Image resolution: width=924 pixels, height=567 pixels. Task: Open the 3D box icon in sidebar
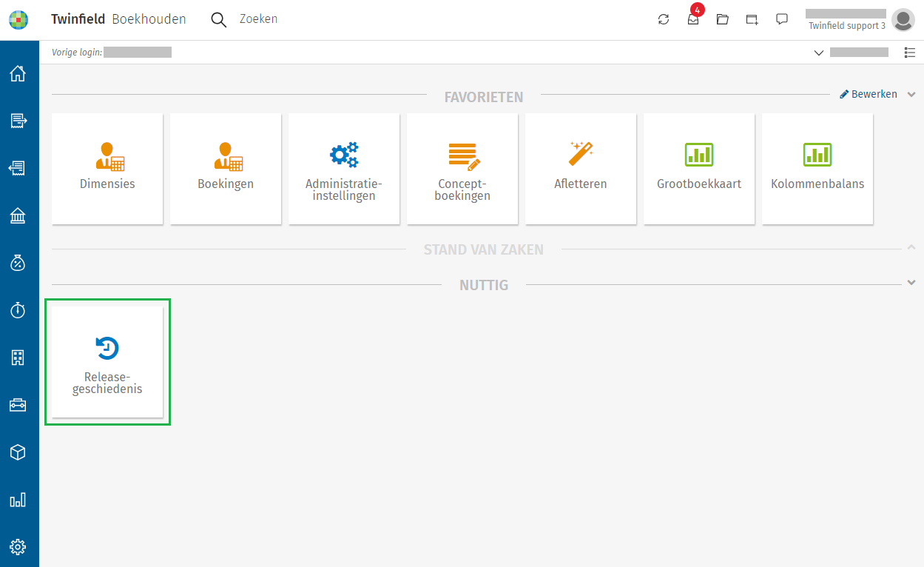click(x=18, y=452)
